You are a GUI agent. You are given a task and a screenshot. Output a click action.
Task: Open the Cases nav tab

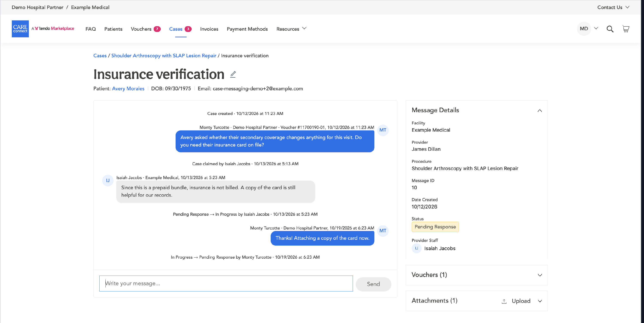(176, 29)
